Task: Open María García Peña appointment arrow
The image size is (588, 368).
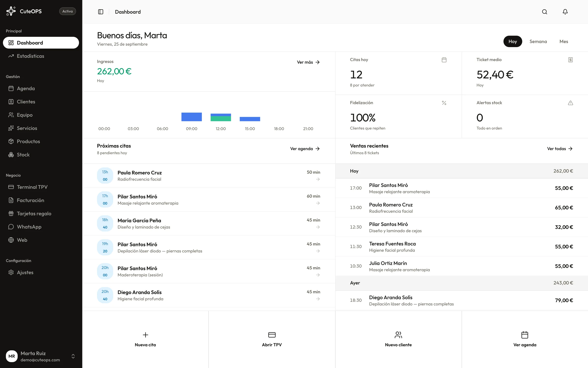Action: 318,227
